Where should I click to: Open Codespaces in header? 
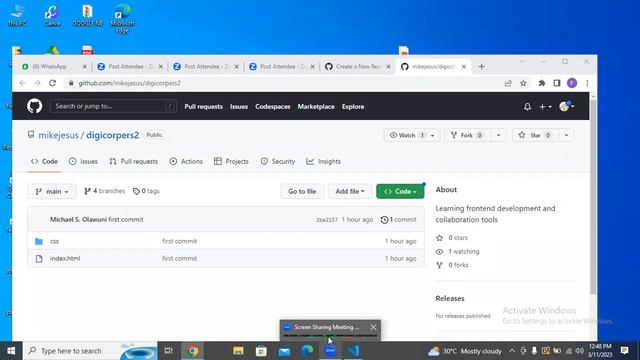[273, 107]
